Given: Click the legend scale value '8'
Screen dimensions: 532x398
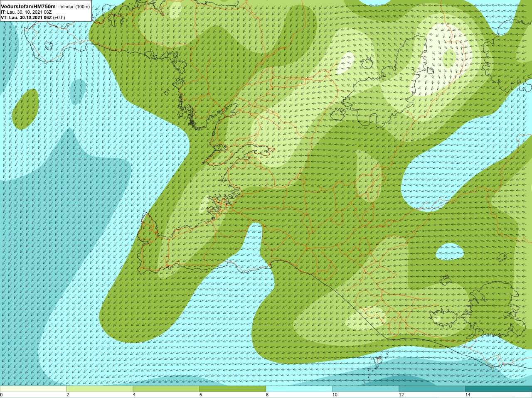Looking at the screenshot, I should pos(267,395).
